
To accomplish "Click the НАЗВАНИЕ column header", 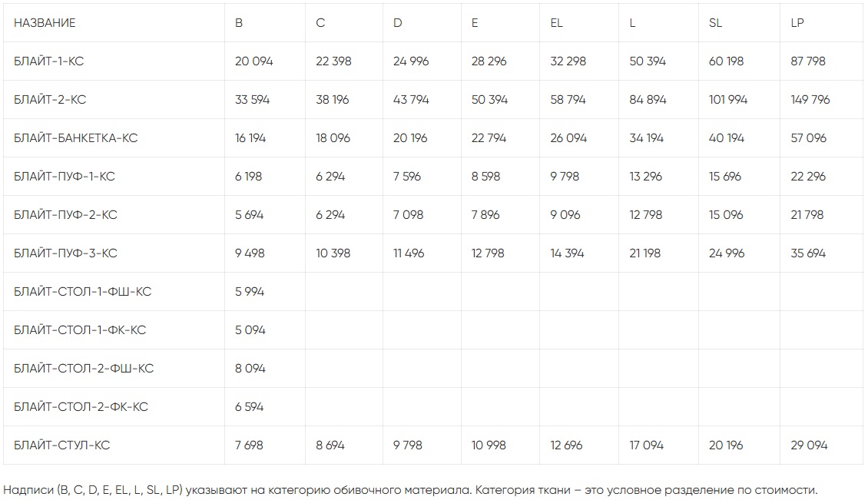I will (x=45, y=23).
